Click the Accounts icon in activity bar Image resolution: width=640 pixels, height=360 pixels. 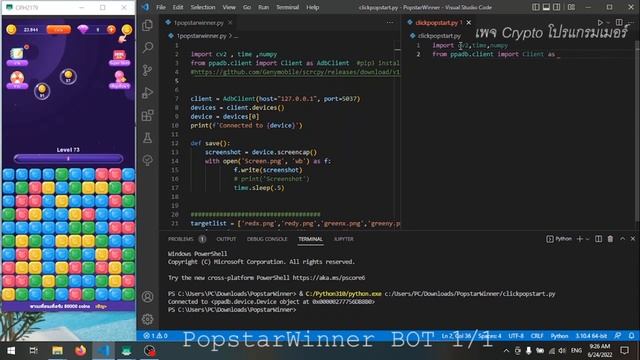tap(148, 296)
